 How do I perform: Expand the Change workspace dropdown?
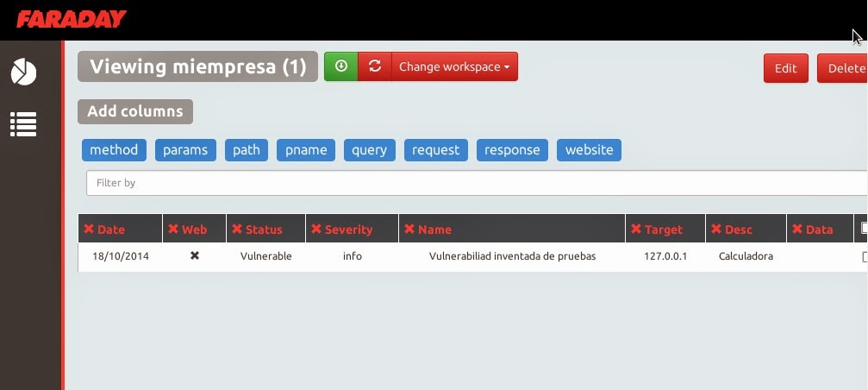coord(454,66)
